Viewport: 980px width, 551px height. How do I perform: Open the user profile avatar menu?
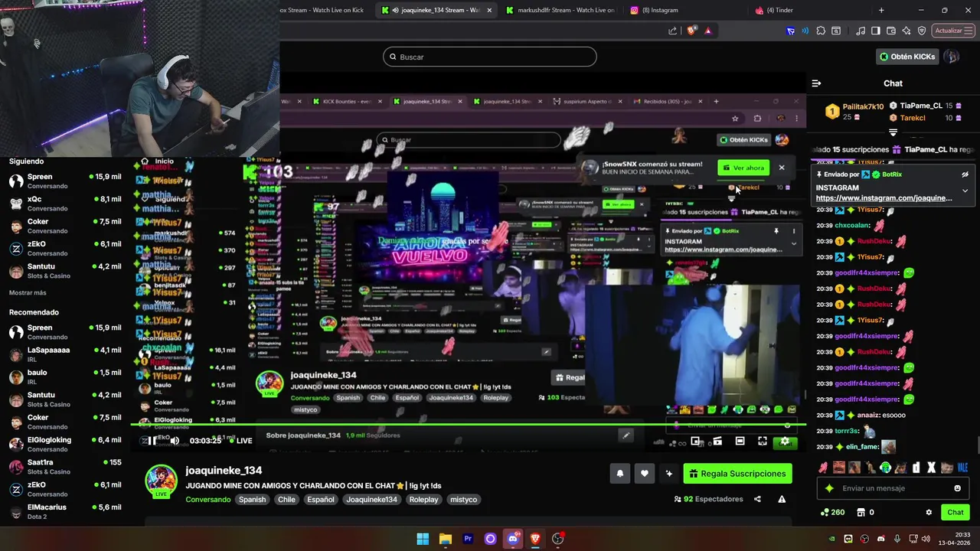pos(952,57)
